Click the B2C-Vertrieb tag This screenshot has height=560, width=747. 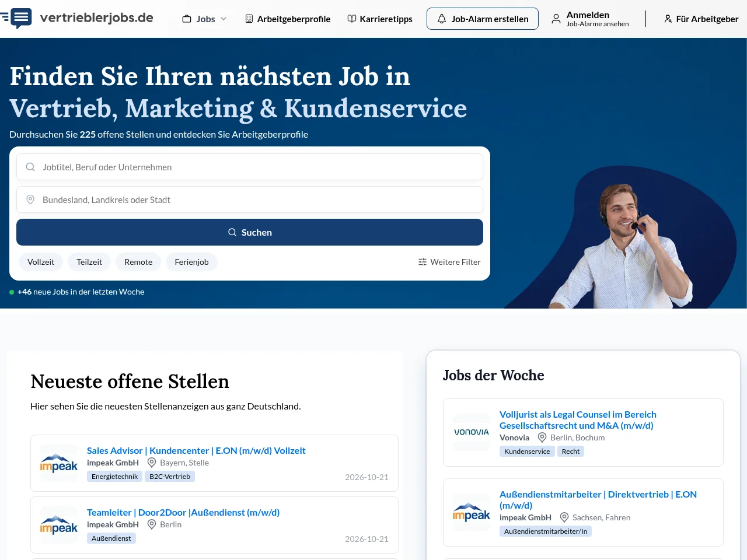click(x=170, y=477)
